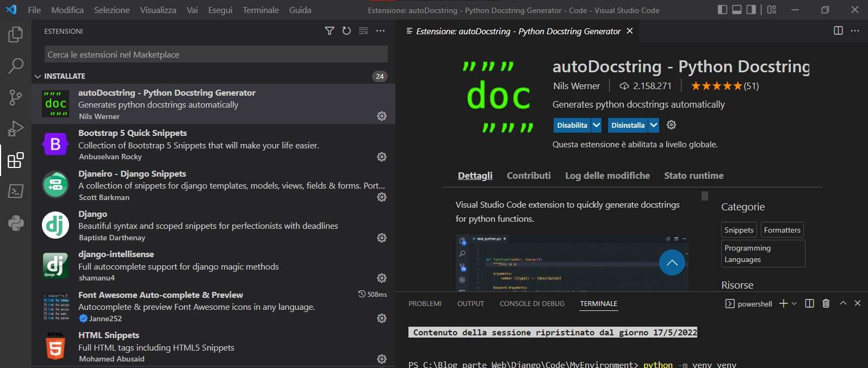Open the File menu

coord(34,10)
